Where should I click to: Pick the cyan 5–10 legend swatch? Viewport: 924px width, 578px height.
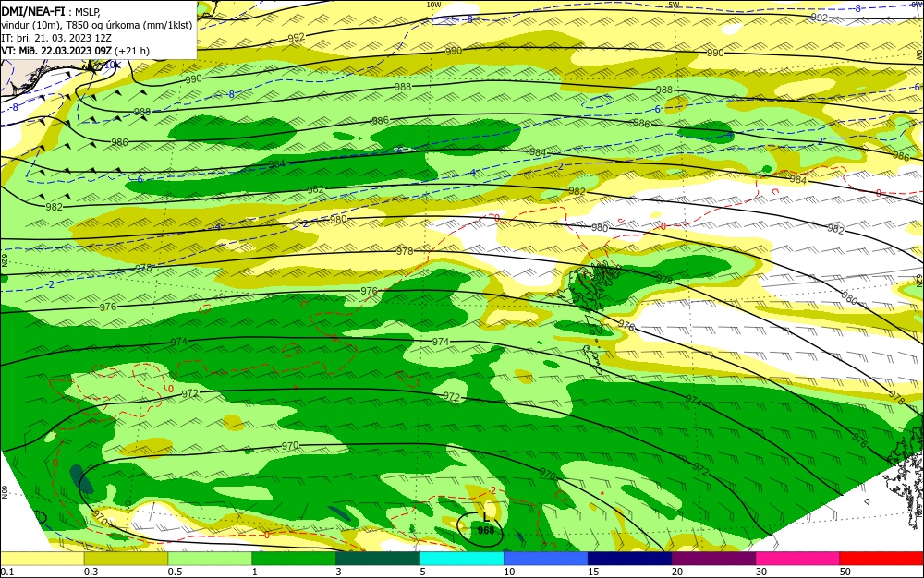(462, 559)
